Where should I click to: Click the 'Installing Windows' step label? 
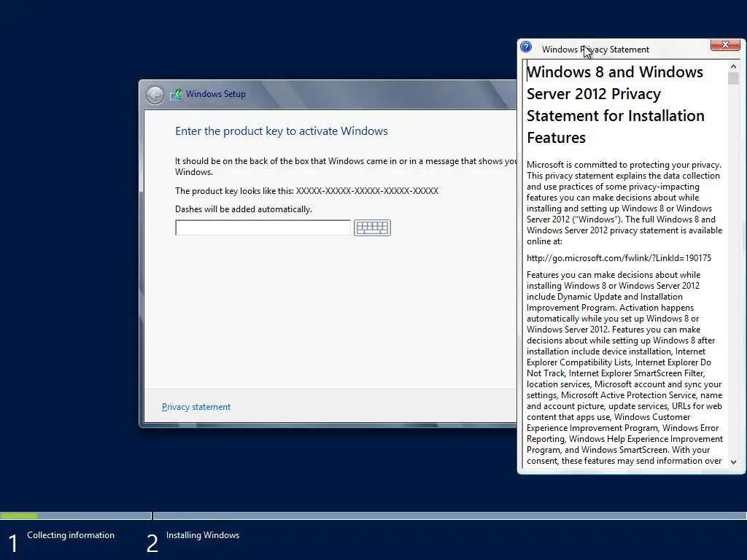click(x=203, y=535)
